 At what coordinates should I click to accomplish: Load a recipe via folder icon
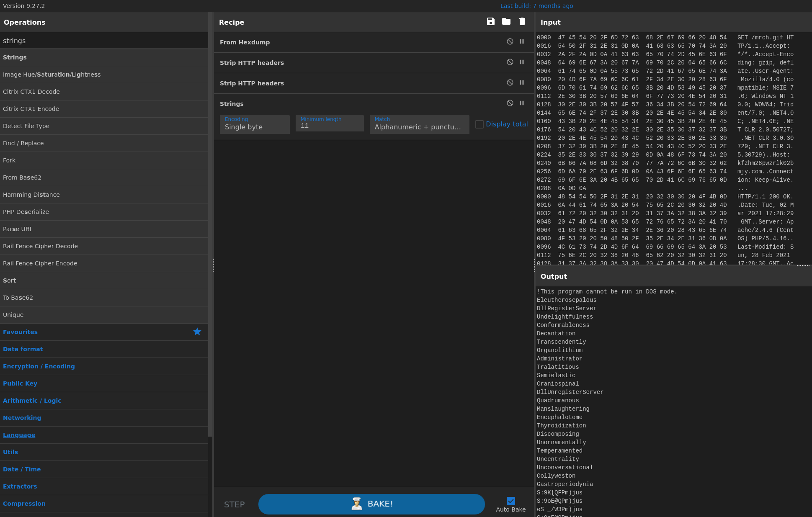click(506, 21)
